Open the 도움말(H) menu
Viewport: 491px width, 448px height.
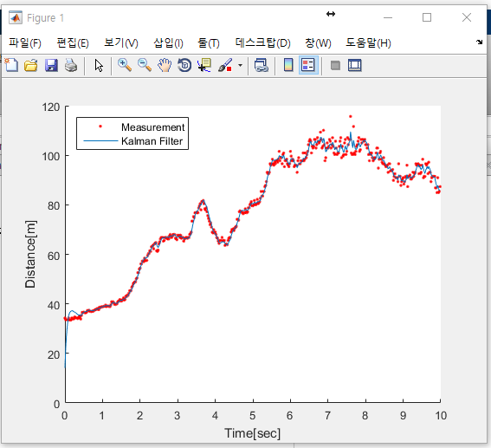[368, 42]
